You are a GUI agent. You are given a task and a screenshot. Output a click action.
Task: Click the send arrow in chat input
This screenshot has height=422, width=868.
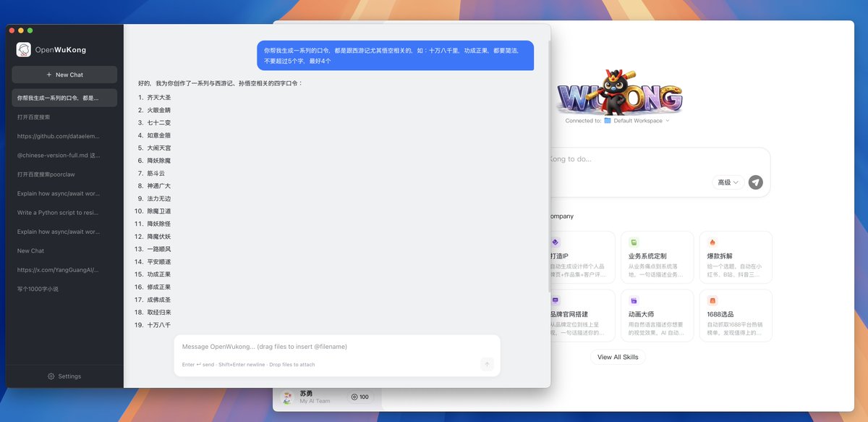[x=487, y=364]
